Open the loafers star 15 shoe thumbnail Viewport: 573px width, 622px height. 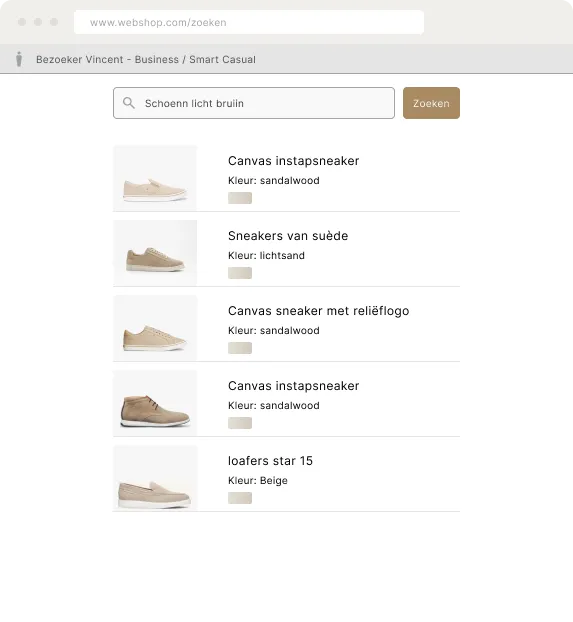[x=155, y=478]
